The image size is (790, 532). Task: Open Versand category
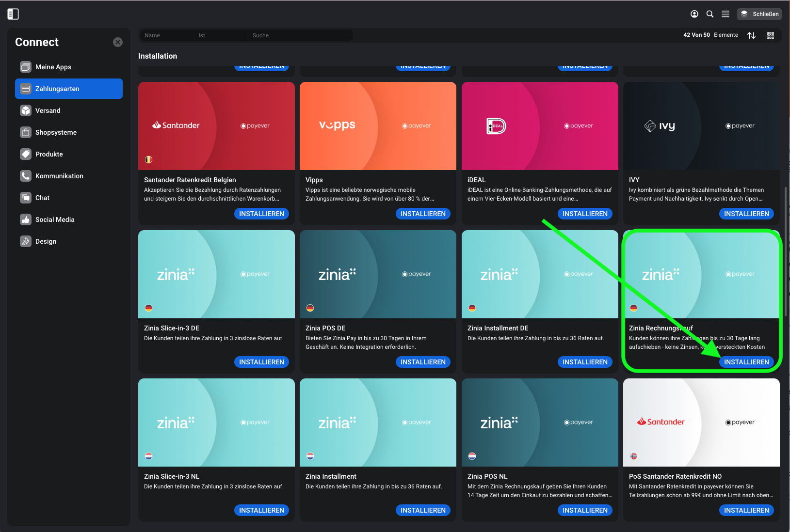point(69,110)
